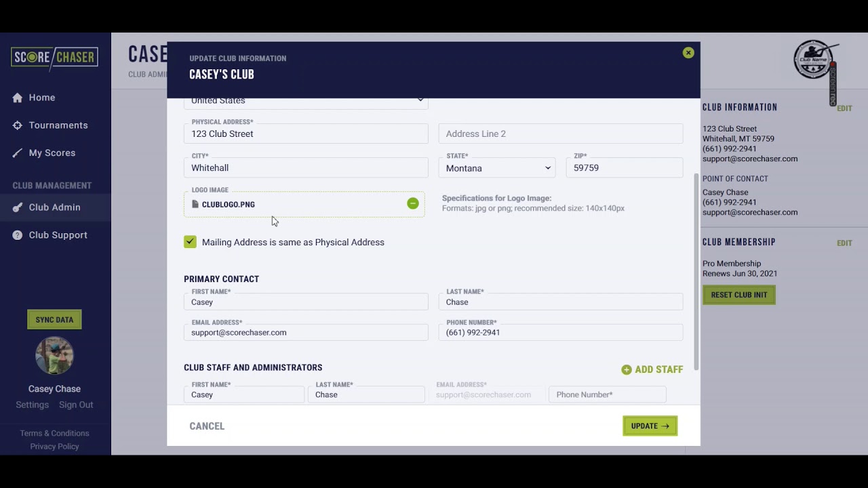This screenshot has width=868, height=488.
Task: Open the Terms & Conditions link
Action: 54,433
